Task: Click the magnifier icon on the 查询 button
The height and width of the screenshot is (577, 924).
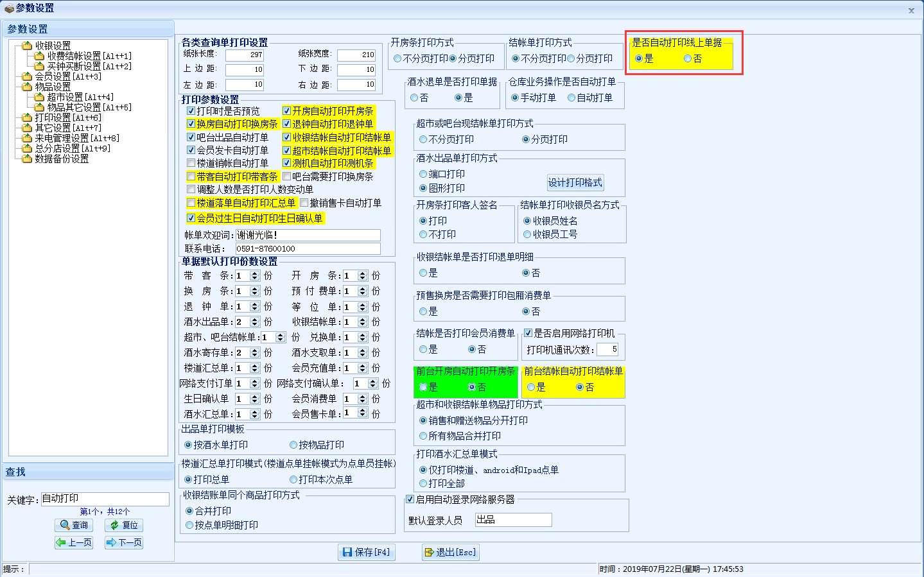Action: click(65, 525)
